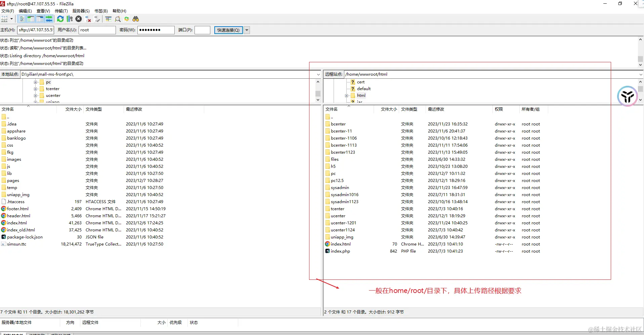Viewport: 644px width, 335px height.
Task: Open the remote site path dropdown
Action: click(x=641, y=74)
